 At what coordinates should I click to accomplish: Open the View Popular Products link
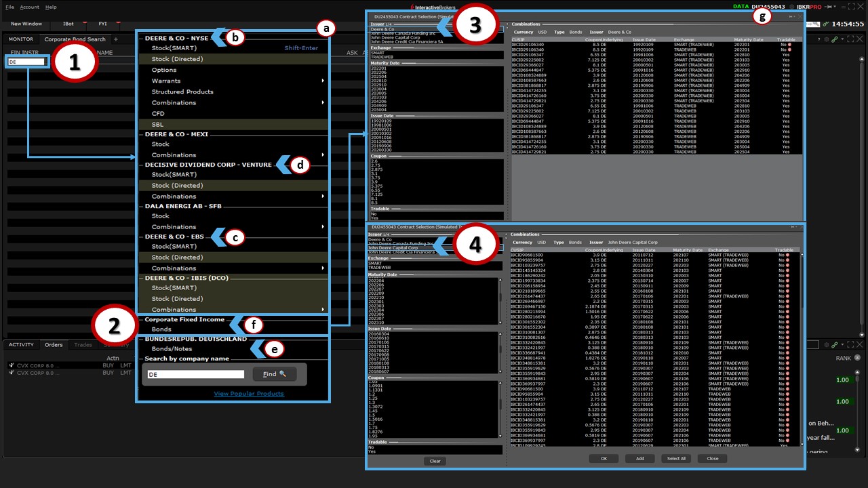[x=248, y=394]
